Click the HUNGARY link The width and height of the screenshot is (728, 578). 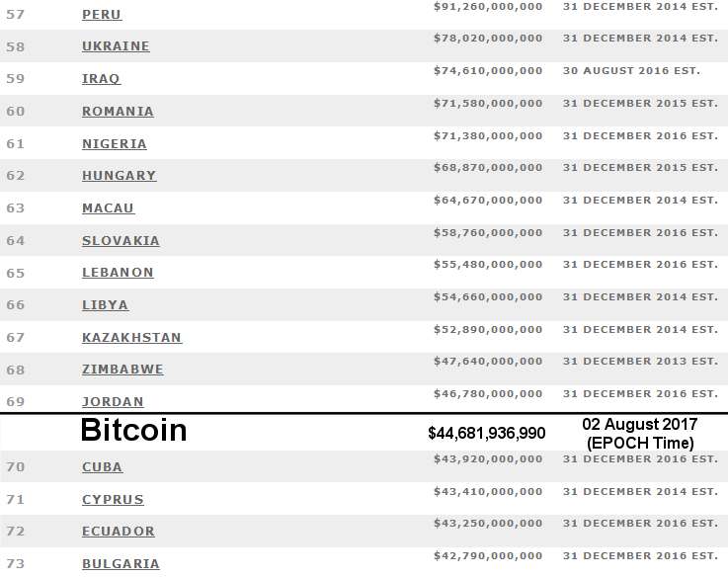[x=119, y=176]
